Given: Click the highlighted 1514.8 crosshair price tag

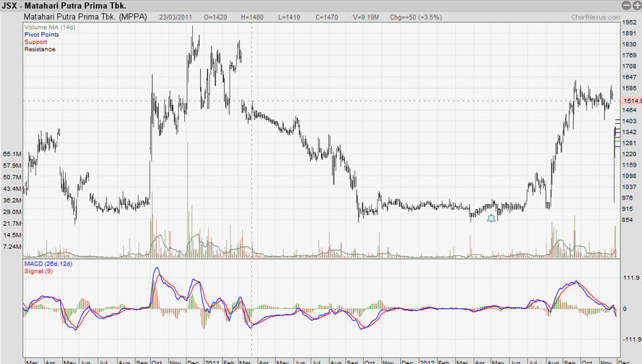Looking at the screenshot, I should (x=632, y=101).
